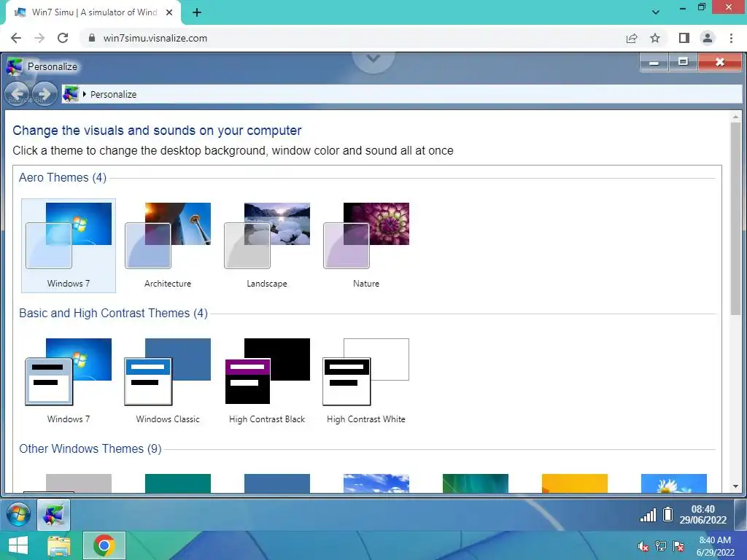Click the Aero Themes (4) heading
The width and height of the screenshot is (747, 560).
point(63,178)
